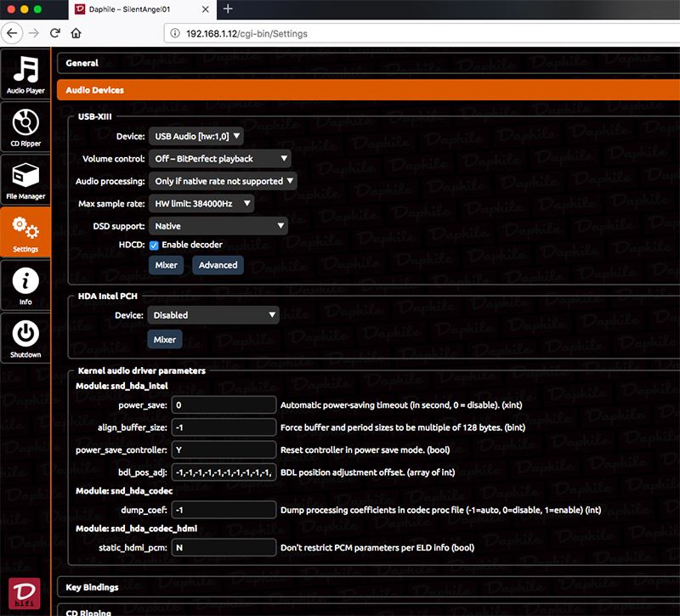Open the DSD support dropdown
This screenshot has height=616, width=680.
click(x=218, y=226)
